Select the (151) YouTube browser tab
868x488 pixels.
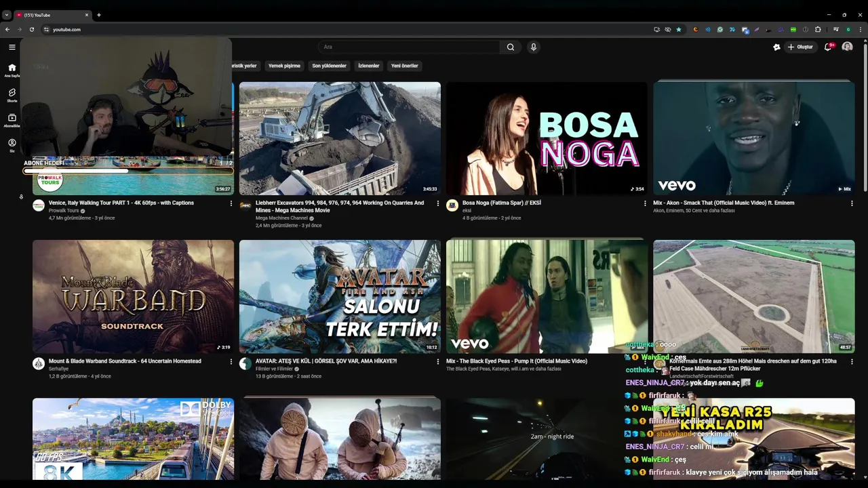click(x=52, y=15)
